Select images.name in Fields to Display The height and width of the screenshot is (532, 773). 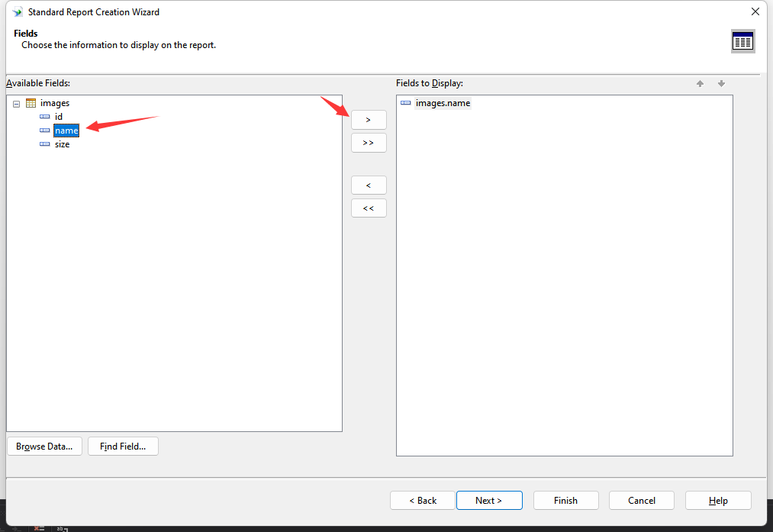click(x=443, y=103)
